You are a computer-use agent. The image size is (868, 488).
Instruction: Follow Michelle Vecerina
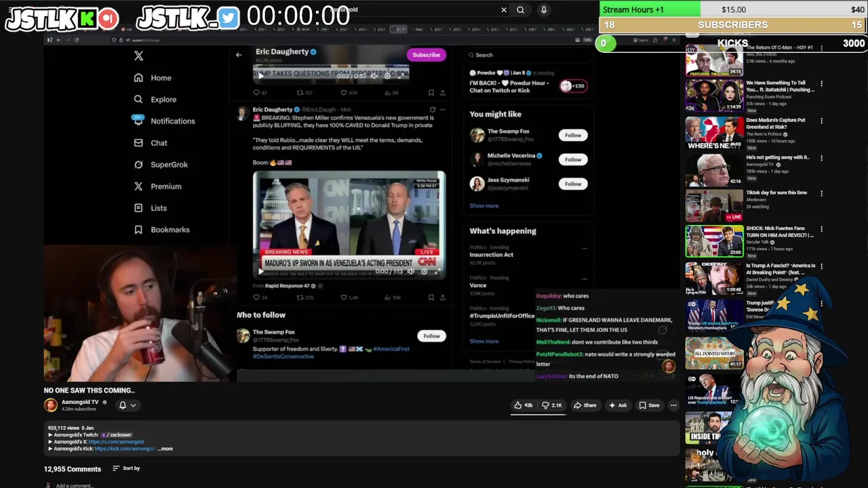573,159
